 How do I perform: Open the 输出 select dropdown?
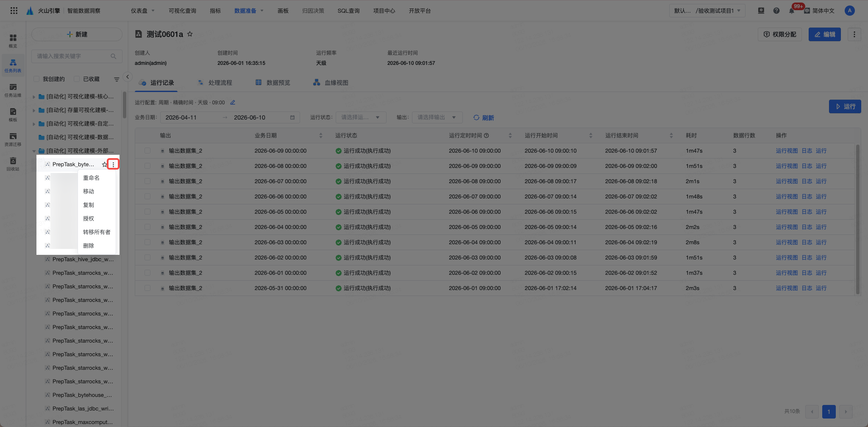[437, 117]
